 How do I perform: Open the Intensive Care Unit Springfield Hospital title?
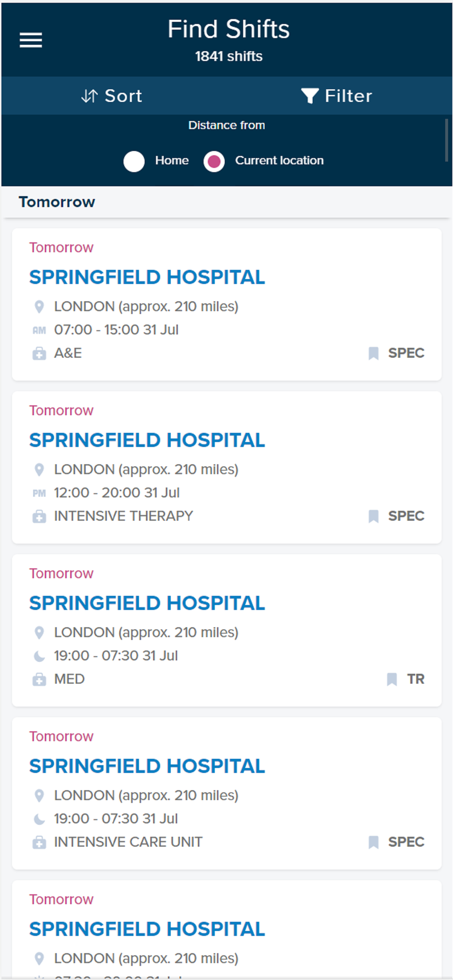147,766
